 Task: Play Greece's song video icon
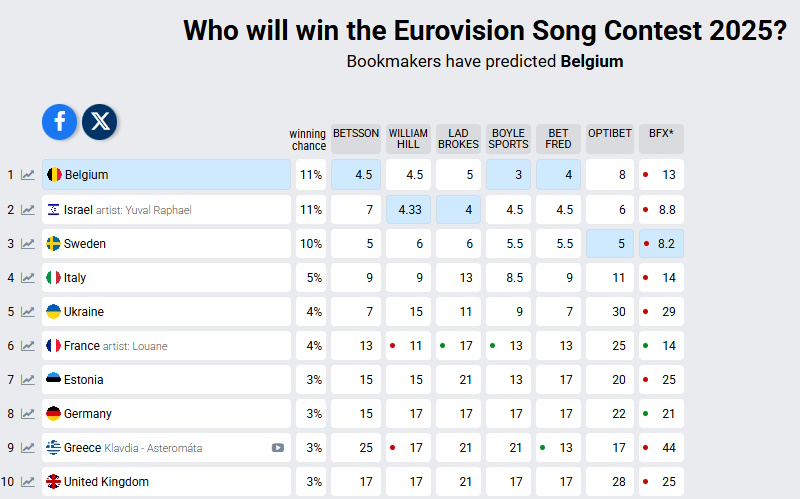(278, 448)
